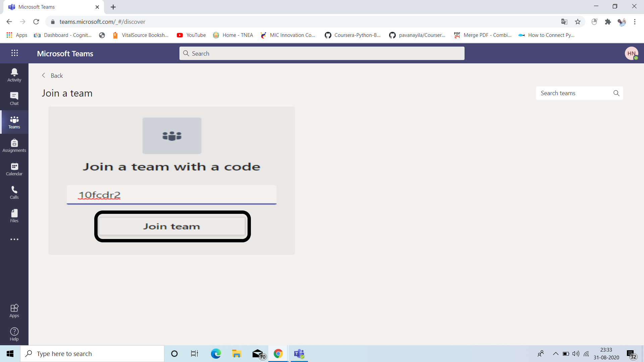The width and height of the screenshot is (644, 362).
Task: Click the battery indicator in system tray
Action: coord(566,354)
